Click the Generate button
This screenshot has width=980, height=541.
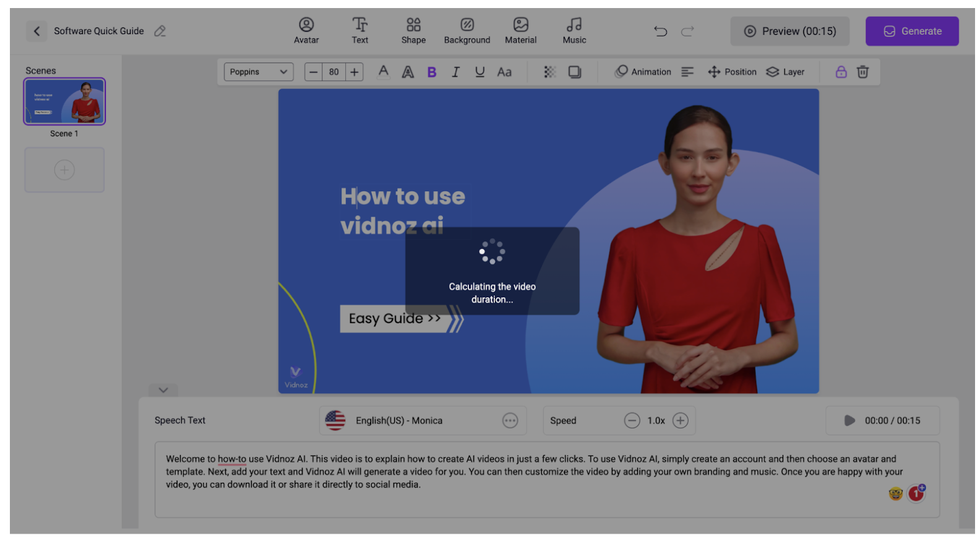coord(912,31)
